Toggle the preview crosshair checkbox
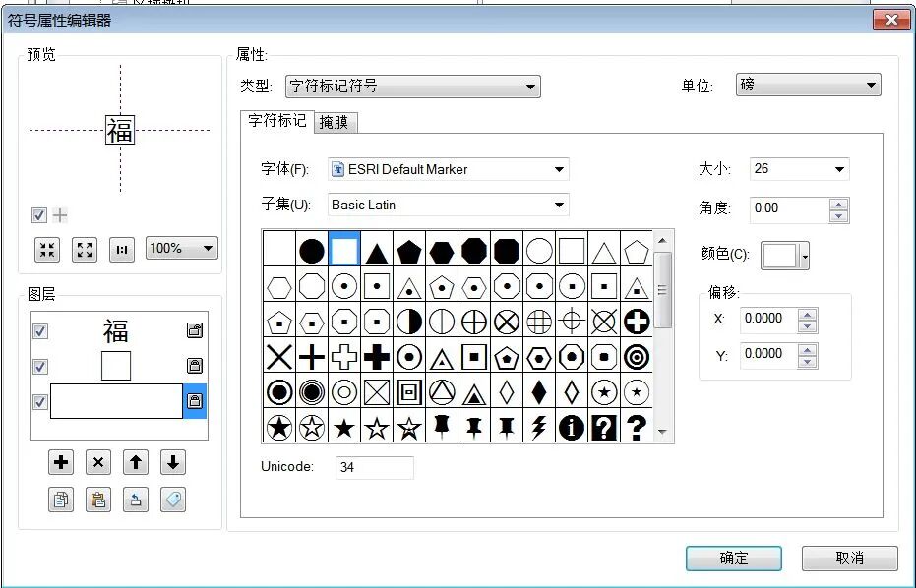916x588 pixels. (39, 215)
